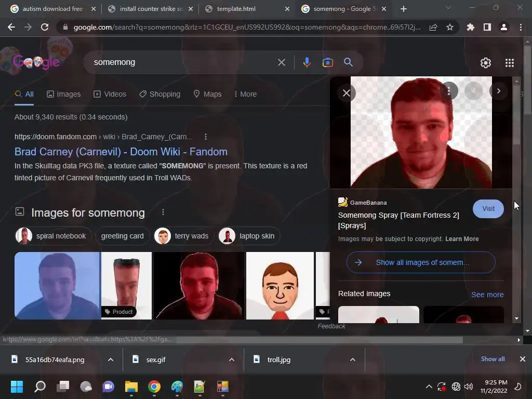Expand menu for 55a16db74eafa.png download
The width and height of the screenshot is (532, 399).
110,360
